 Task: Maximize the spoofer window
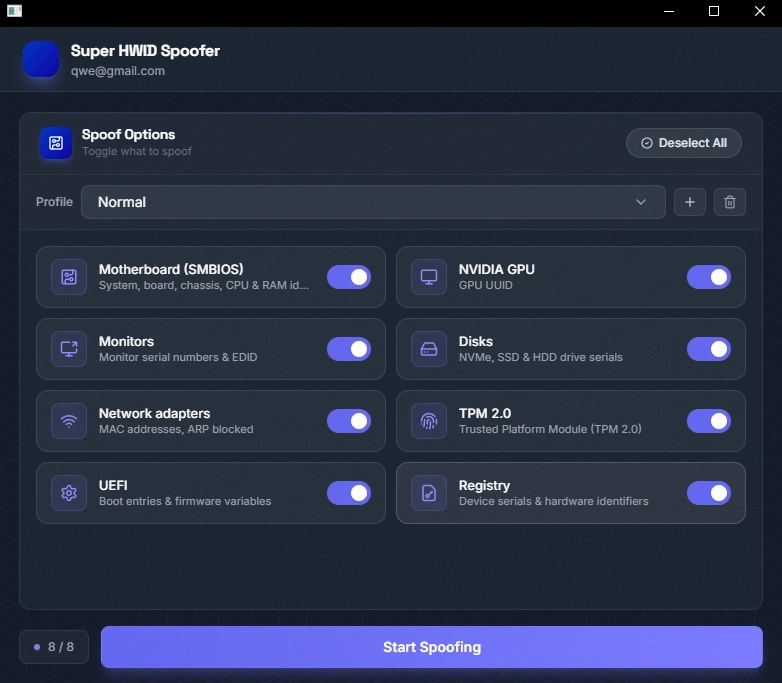pyautogui.click(x=714, y=11)
